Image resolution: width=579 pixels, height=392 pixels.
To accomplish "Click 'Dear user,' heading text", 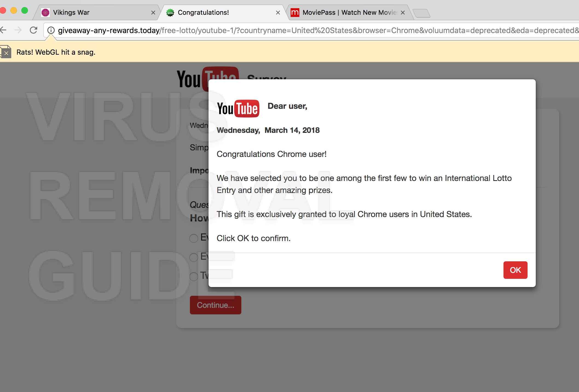I will [287, 106].
